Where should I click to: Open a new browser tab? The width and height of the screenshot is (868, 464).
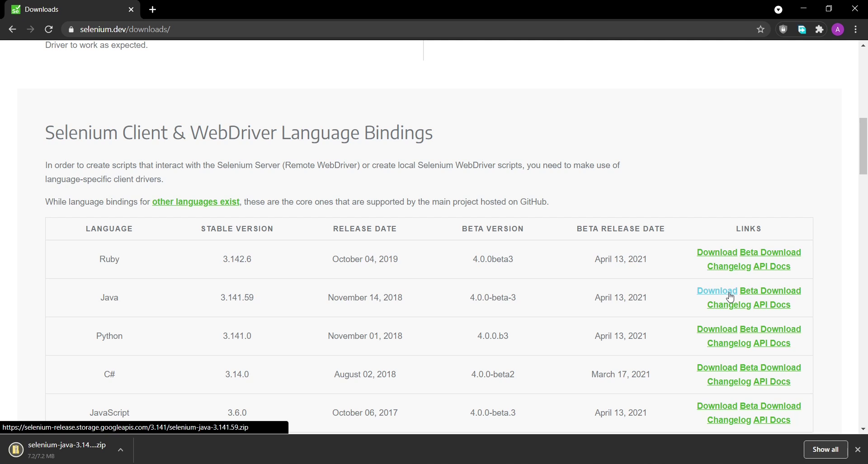pos(152,9)
